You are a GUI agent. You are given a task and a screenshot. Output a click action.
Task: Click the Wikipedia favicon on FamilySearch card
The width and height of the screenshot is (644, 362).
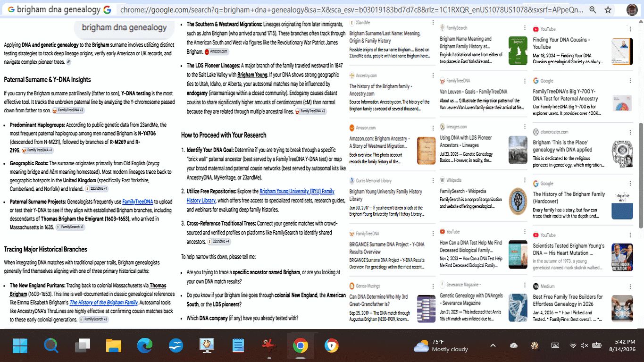coord(442,180)
